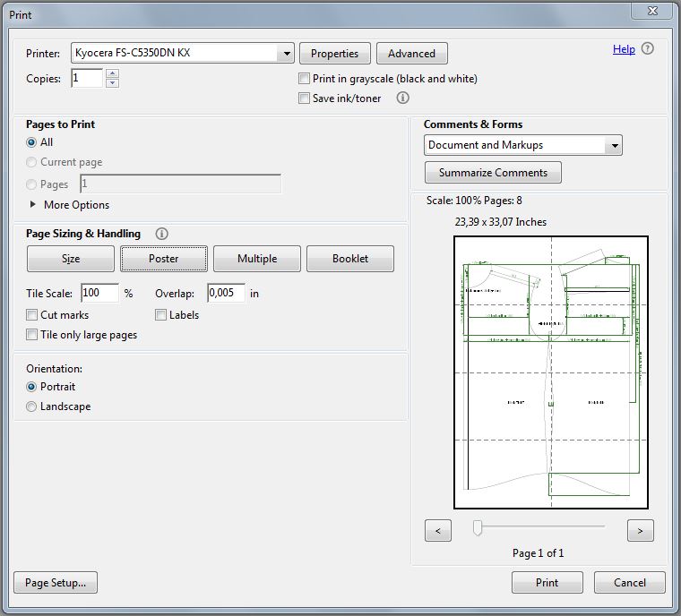Click the 'Scale: 100% Pages: 8' text
The width and height of the screenshot is (681, 616).
[x=474, y=201]
